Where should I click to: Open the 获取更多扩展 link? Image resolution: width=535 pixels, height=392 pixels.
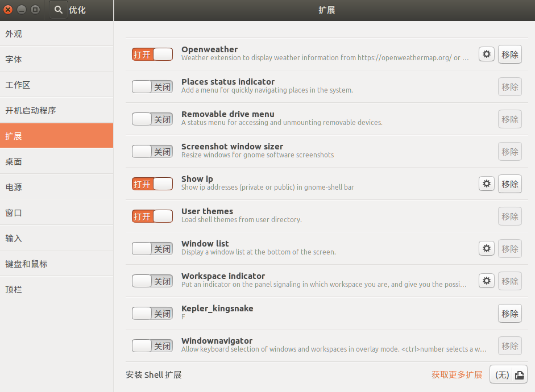click(457, 374)
